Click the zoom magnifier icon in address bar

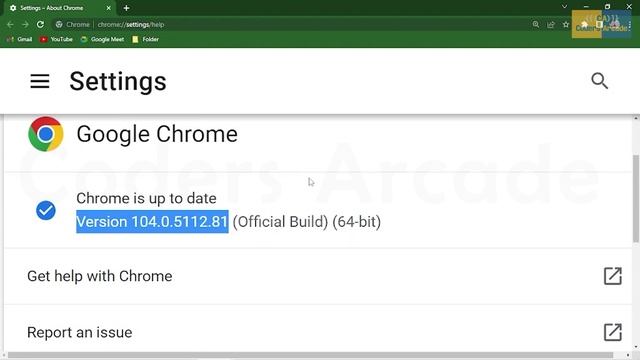coord(536,24)
